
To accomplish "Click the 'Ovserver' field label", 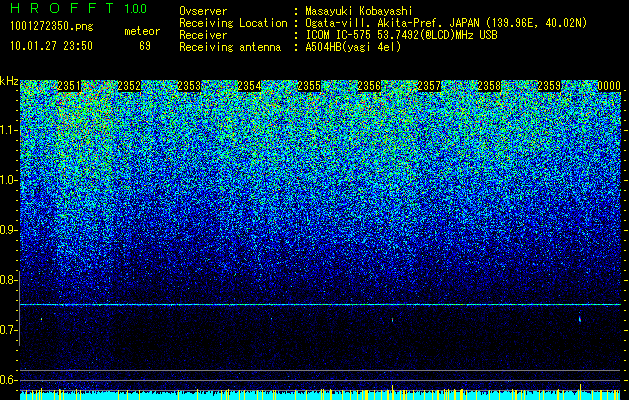I will (x=203, y=11).
